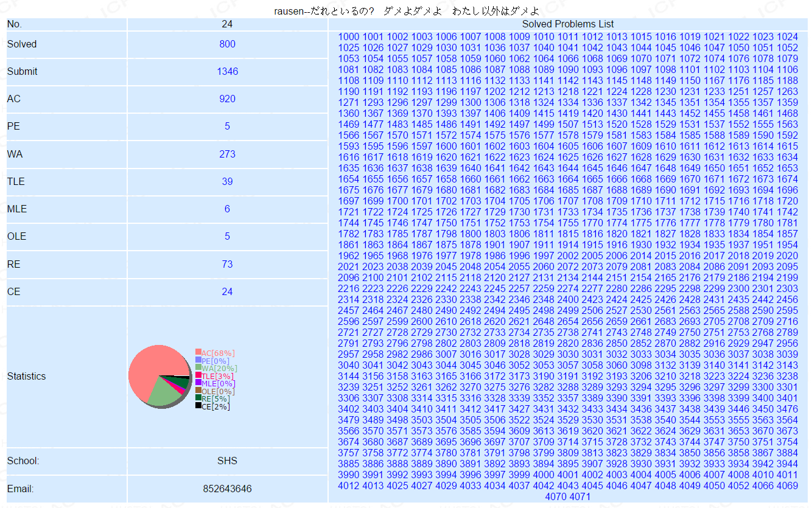Open solved problem 3757

tap(349, 453)
